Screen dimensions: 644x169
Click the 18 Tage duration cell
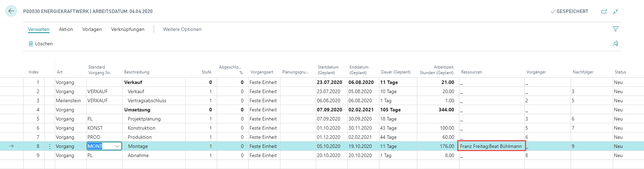pyautogui.click(x=398, y=119)
